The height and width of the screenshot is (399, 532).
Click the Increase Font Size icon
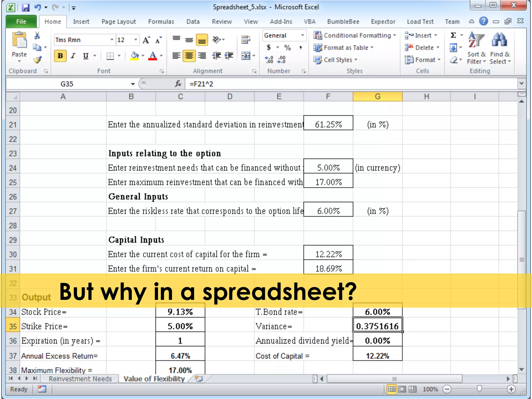[146, 40]
